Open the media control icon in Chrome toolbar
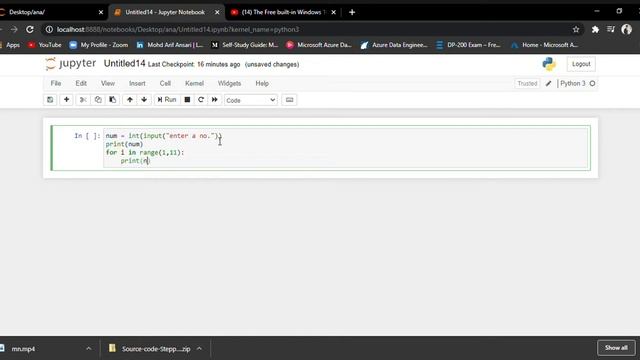640x360 pixels. (x=611, y=29)
